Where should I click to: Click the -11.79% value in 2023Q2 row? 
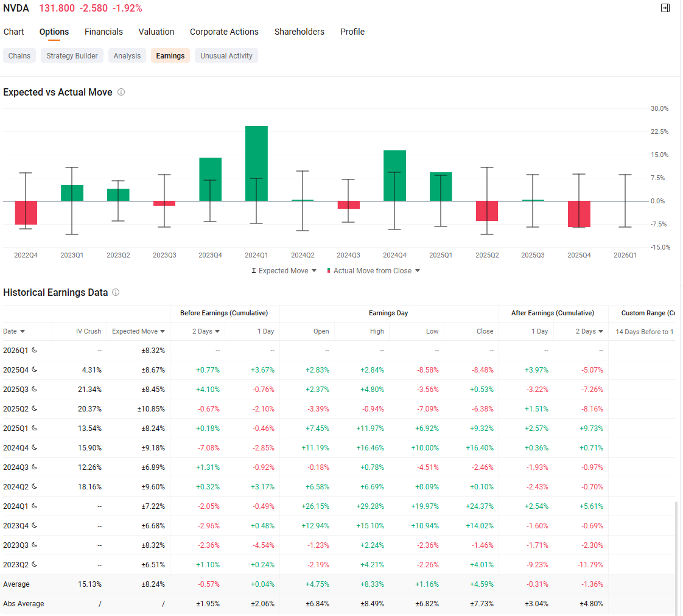pos(590,565)
